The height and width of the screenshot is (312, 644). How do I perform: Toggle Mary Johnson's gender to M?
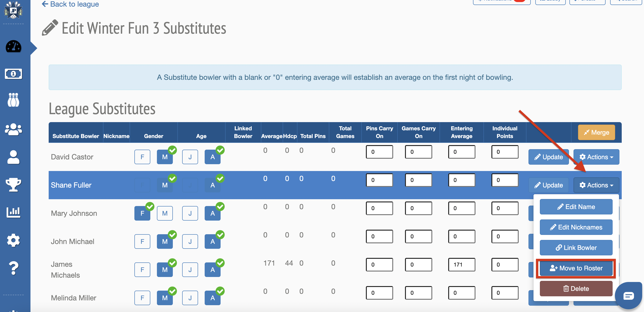165,213
